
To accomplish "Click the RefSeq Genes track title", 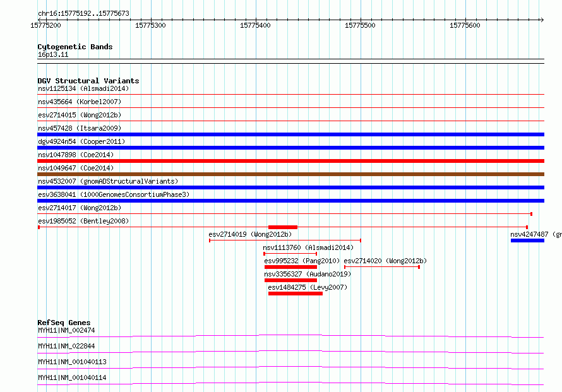I will pos(64,323).
